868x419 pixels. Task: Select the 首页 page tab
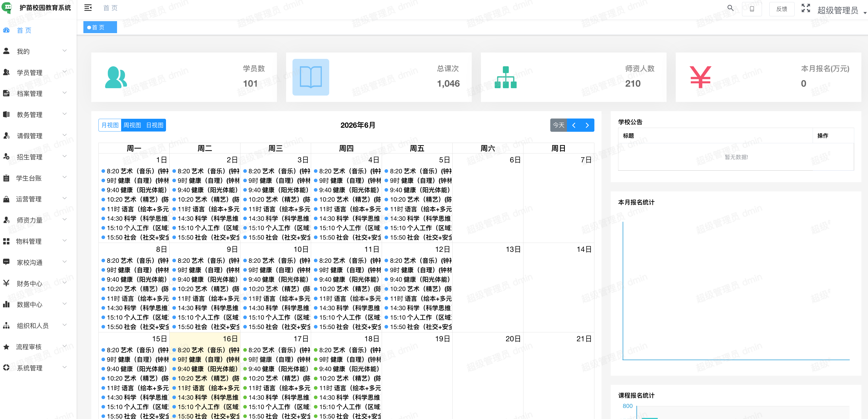[x=100, y=27]
